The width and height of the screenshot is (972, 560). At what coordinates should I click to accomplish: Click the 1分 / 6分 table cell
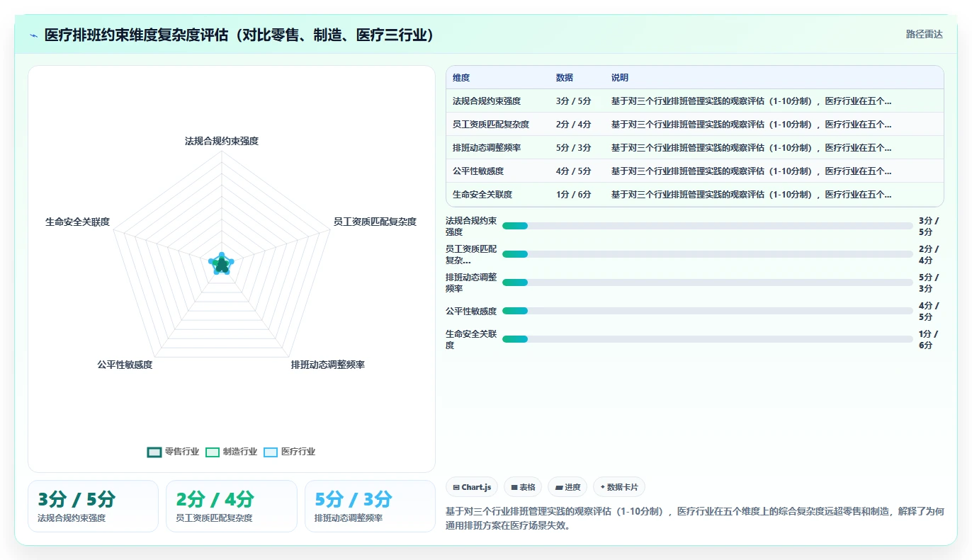pos(573,195)
